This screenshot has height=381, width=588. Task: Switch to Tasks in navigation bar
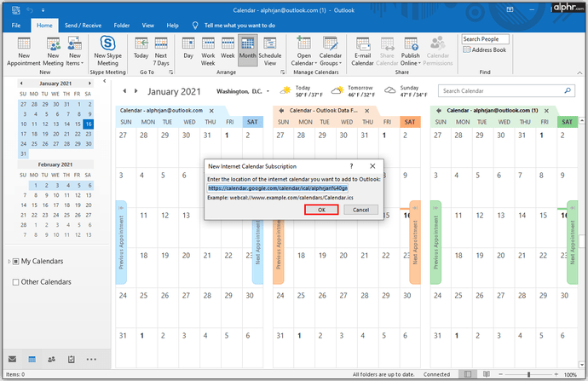coord(72,359)
